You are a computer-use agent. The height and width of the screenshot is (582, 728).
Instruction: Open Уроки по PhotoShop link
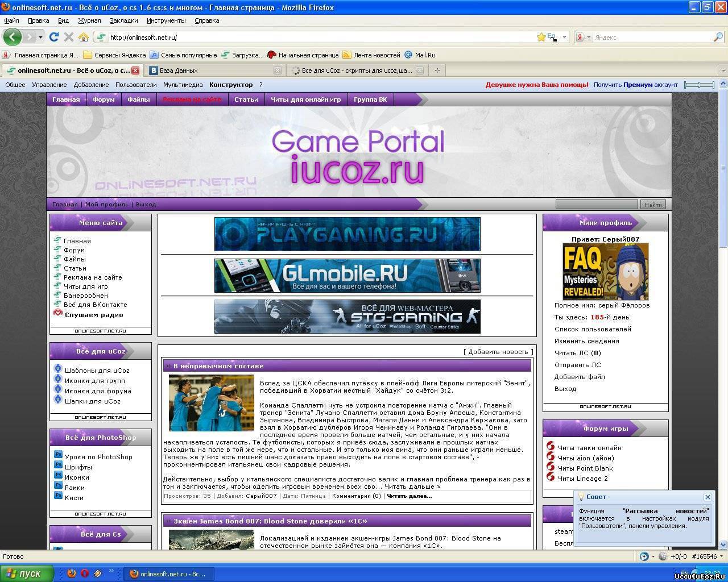98,457
